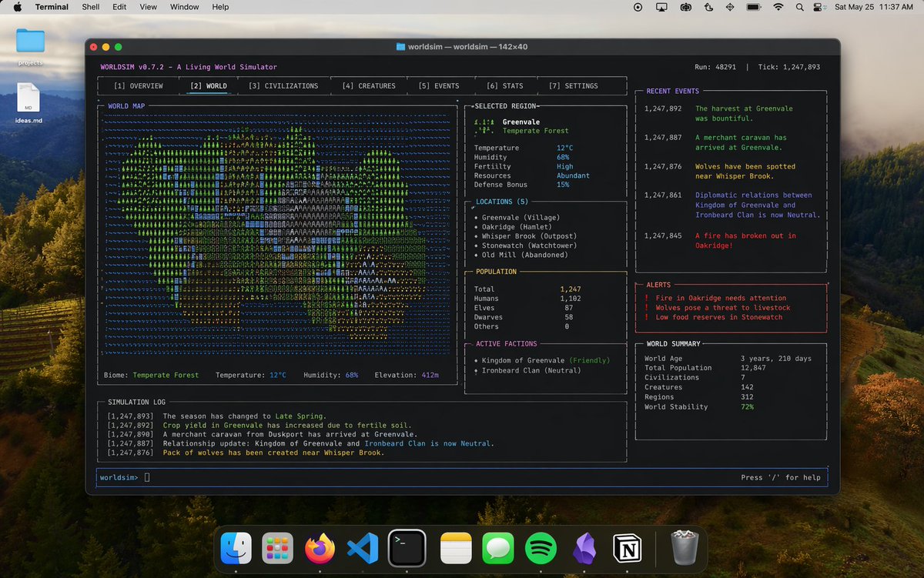Open Firefox from the Dock
This screenshot has height=578, width=924.
click(320, 548)
